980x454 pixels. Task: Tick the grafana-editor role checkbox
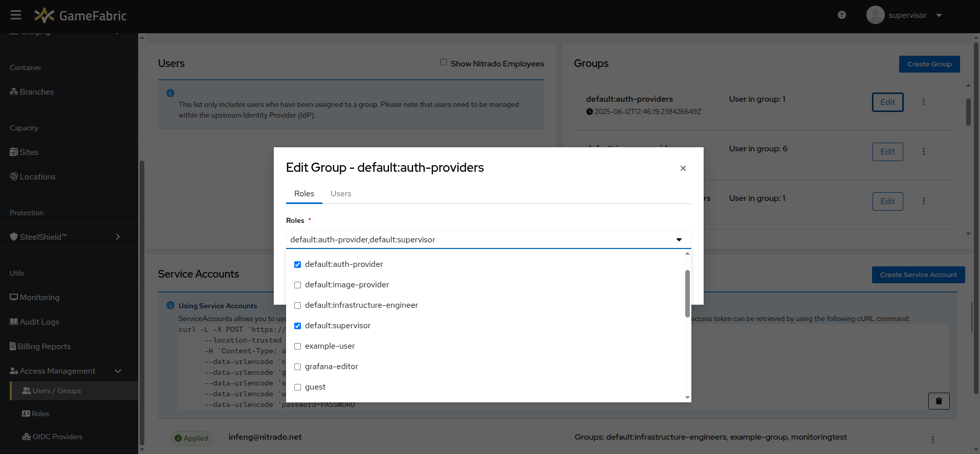pyautogui.click(x=297, y=367)
